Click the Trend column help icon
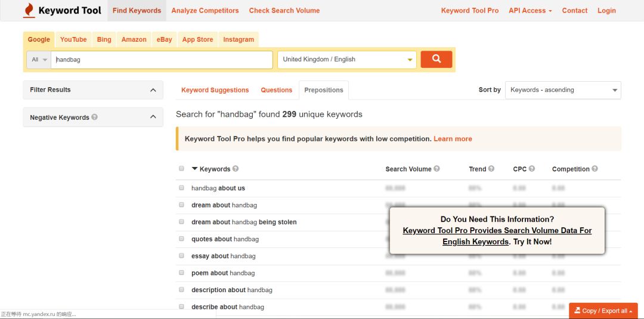 click(491, 169)
